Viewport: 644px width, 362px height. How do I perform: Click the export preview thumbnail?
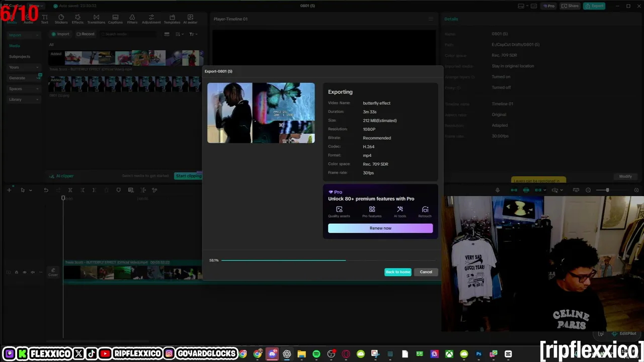click(261, 113)
